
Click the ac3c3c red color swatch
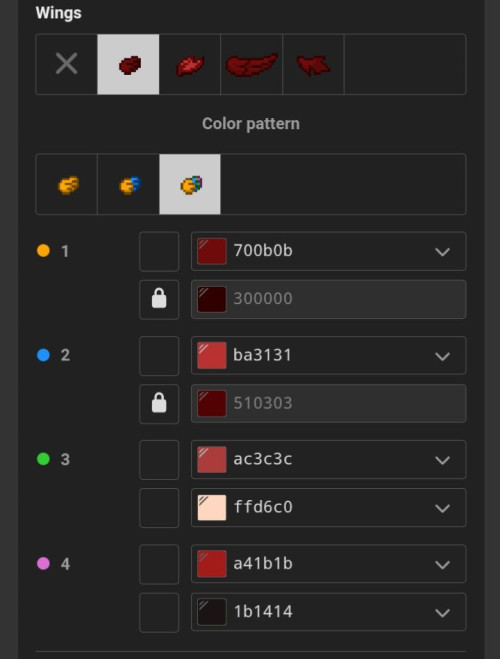click(x=212, y=459)
